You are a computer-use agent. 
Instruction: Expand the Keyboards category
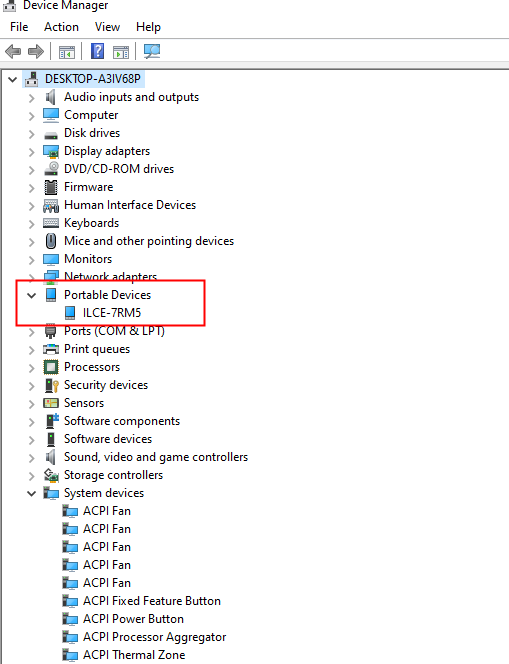pyautogui.click(x=32, y=224)
